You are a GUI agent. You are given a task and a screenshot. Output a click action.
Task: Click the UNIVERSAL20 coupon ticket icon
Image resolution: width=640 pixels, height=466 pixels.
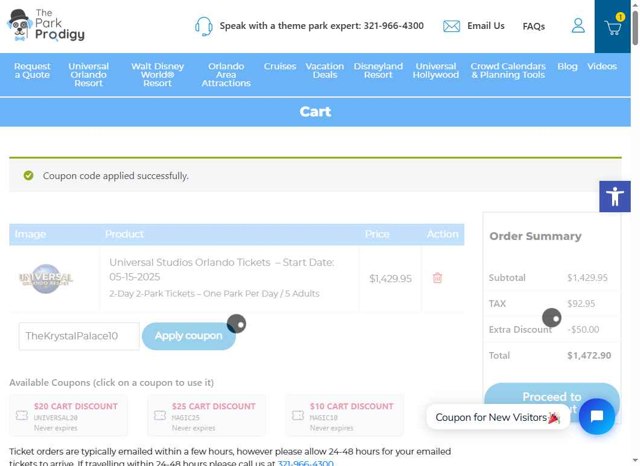(22, 415)
